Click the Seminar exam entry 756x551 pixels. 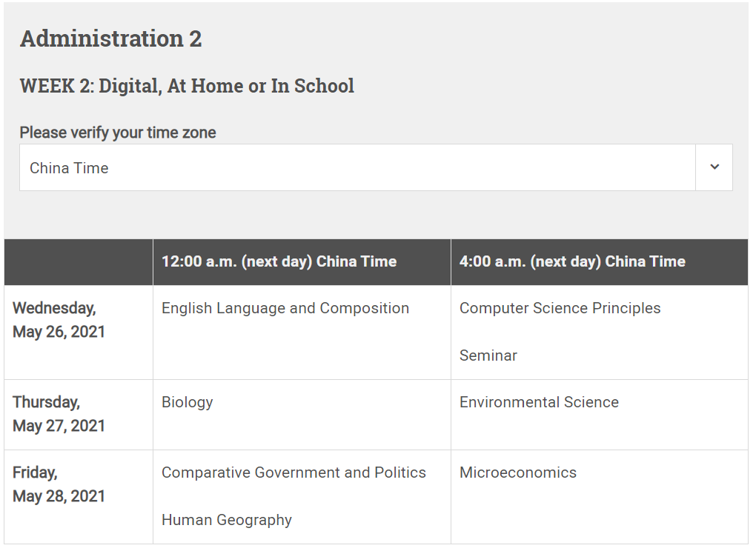tap(488, 355)
